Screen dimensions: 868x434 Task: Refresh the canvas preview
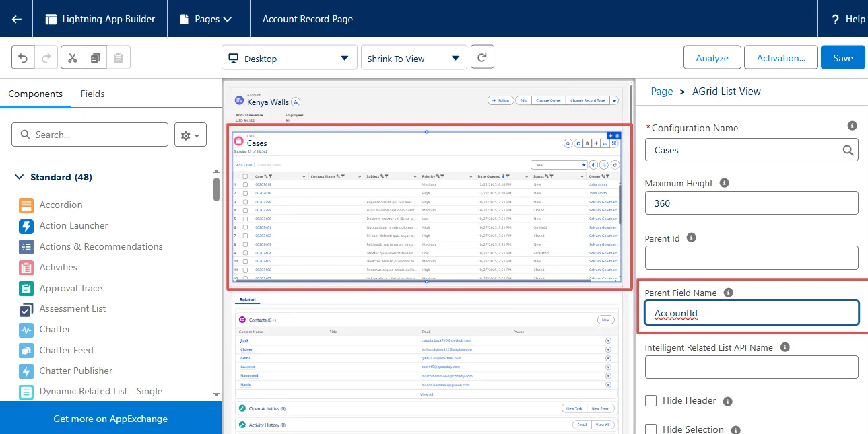pos(482,58)
